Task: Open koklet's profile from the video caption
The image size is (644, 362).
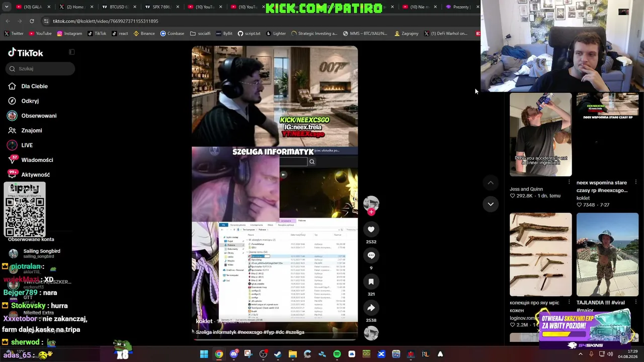Action: click(x=204, y=321)
